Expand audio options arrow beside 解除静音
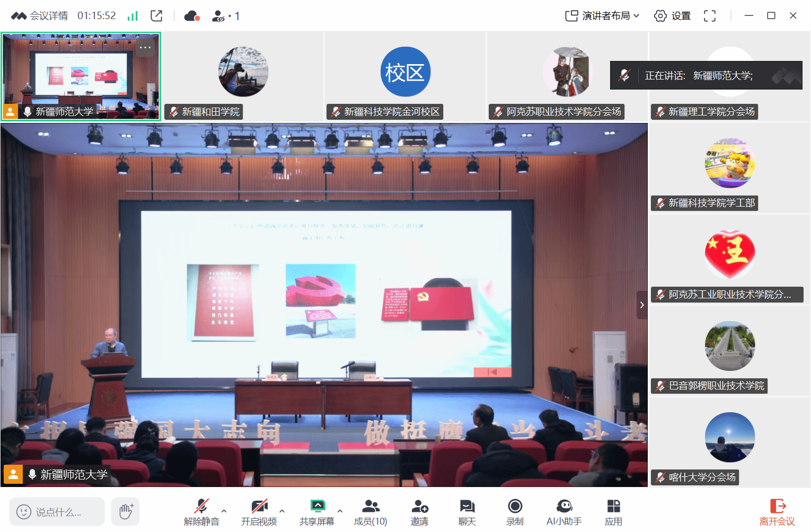811x532 pixels. (x=224, y=511)
